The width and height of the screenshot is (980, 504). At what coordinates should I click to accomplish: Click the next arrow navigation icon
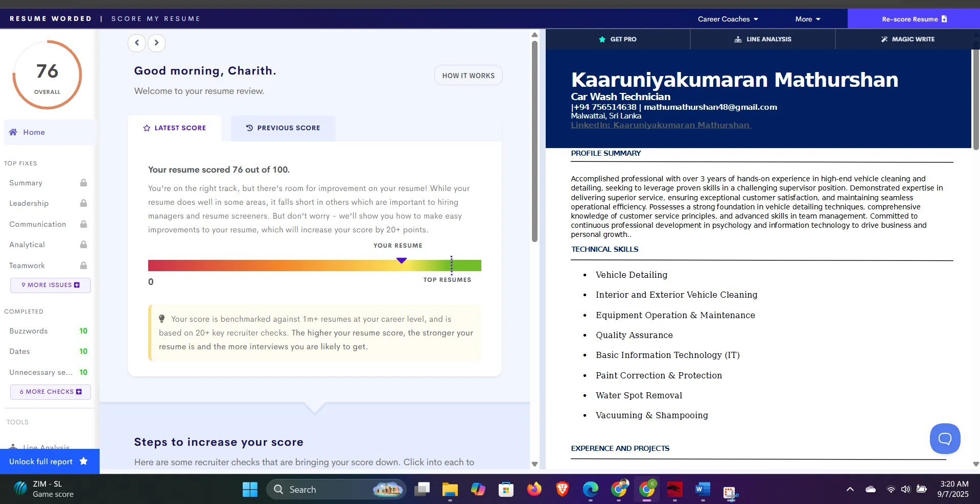pyautogui.click(x=156, y=43)
